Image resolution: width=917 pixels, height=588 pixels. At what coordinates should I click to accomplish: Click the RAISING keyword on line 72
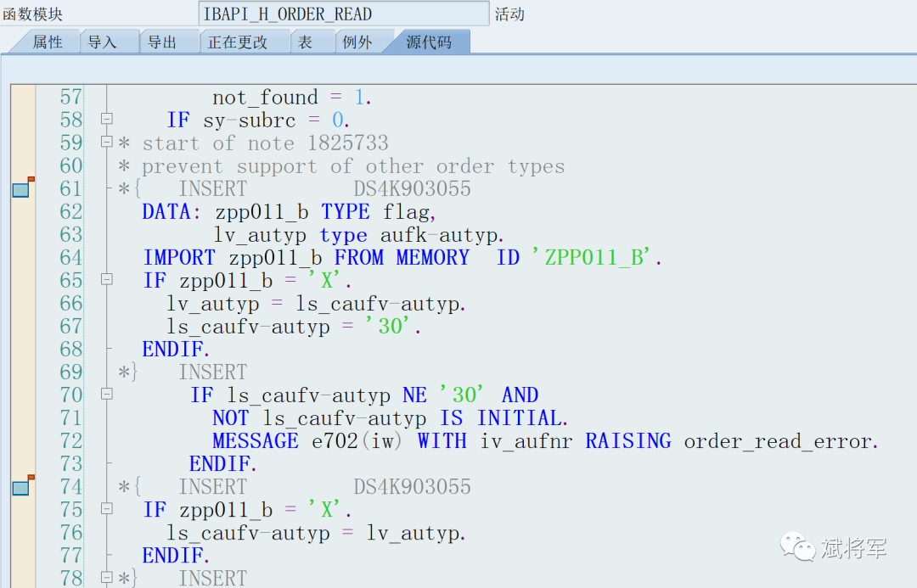pos(628,440)
